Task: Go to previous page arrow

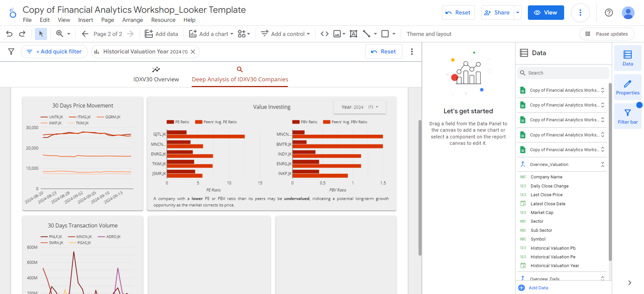Action: pos(85,34)
